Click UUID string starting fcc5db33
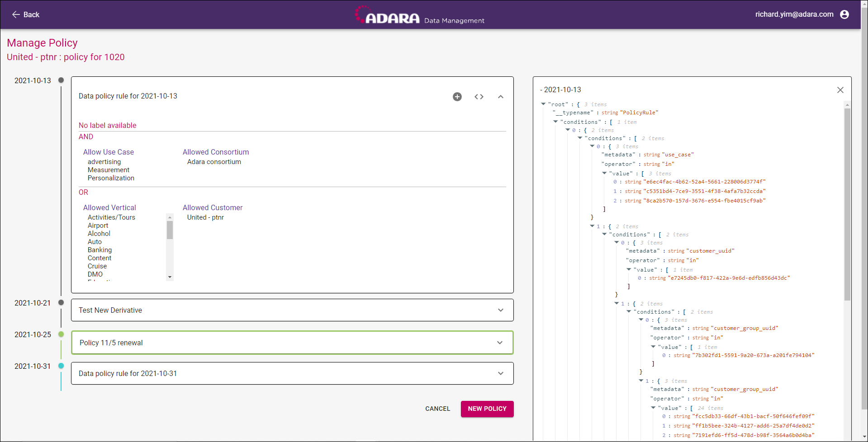Viewport: 868px width, 442px height. [x=753, y=416]
